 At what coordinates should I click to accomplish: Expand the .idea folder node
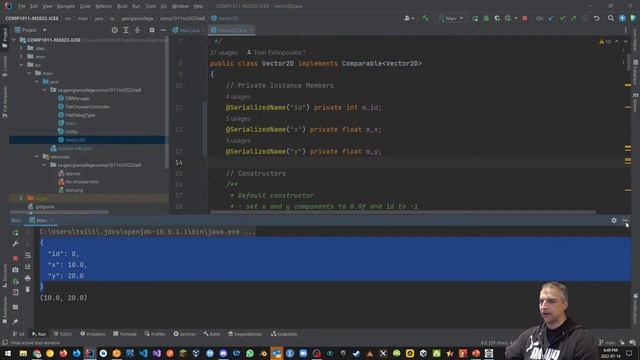tap(21, 48)
